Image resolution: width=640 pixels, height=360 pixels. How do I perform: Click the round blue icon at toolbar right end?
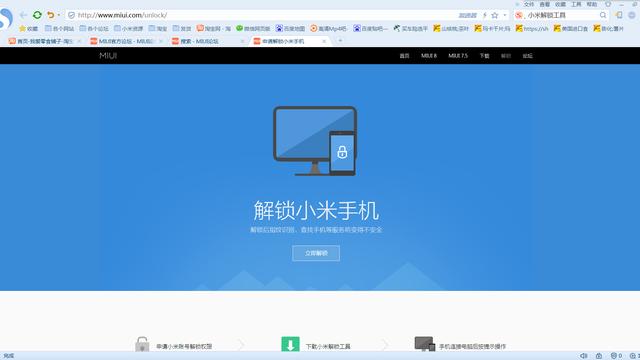coord(632,15)
